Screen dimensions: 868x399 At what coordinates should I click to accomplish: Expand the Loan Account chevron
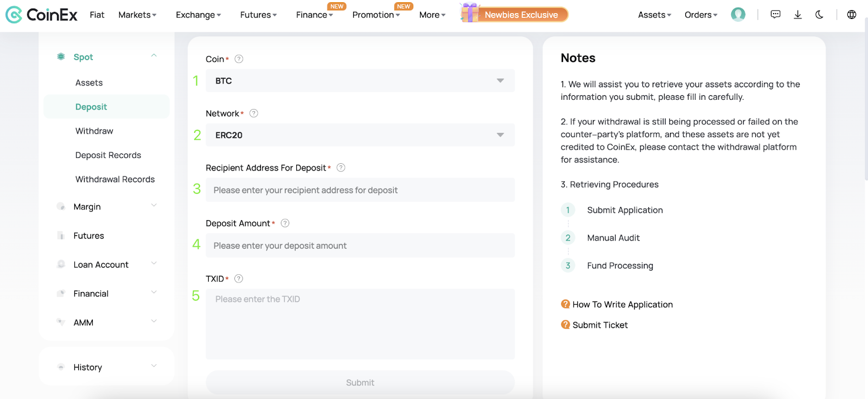(x=154, y=263)
